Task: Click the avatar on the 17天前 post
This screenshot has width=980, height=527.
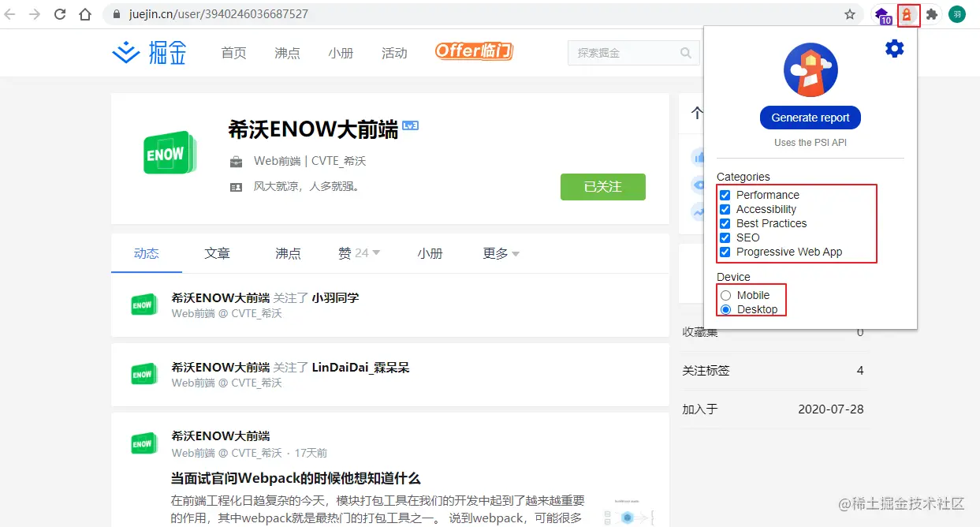Action: pos(144,443)
